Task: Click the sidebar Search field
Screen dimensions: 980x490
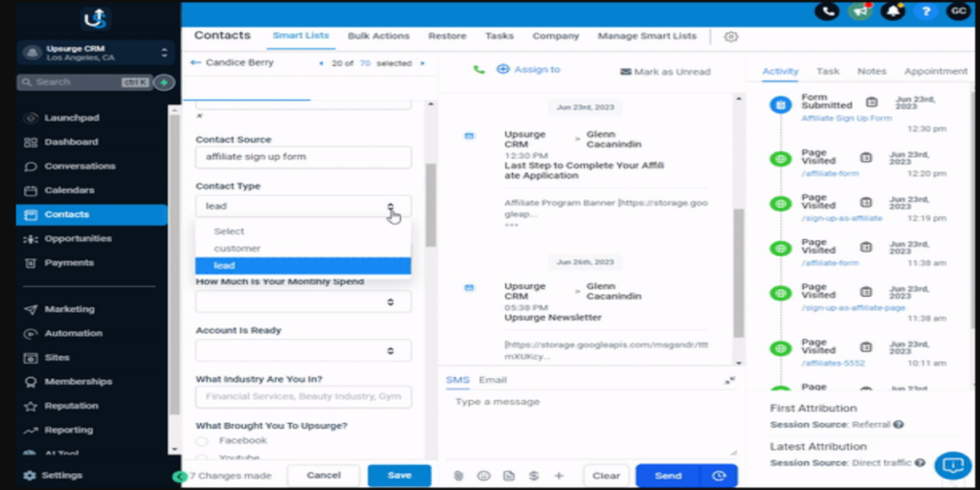Action: (85, 82)
